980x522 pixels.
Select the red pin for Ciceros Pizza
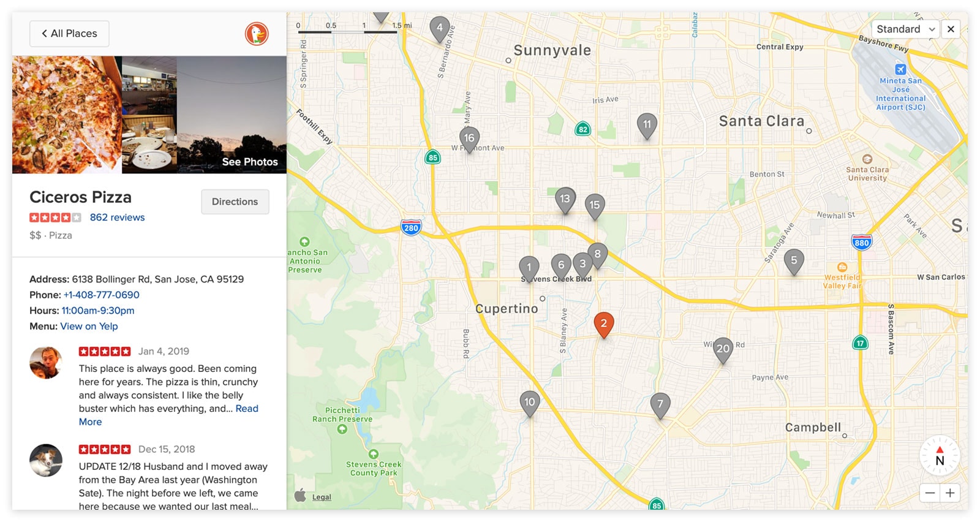(x=604, y=325)
